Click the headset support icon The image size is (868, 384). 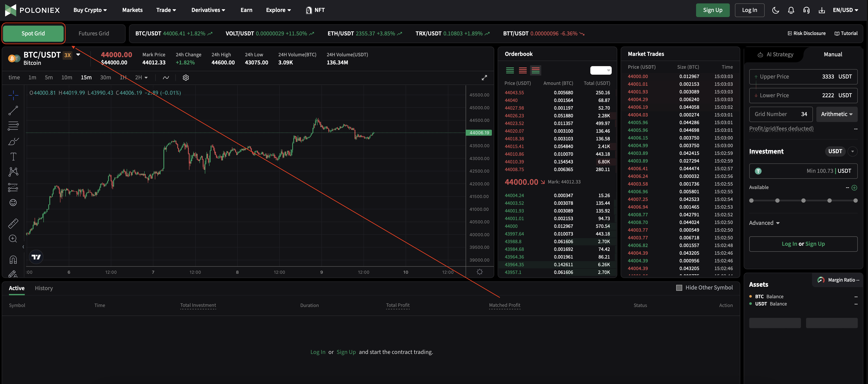pyautogui.click(x=806, y=10)
